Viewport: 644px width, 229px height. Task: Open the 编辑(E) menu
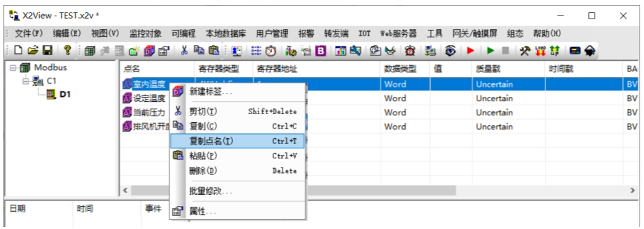[x=67, y=34]
